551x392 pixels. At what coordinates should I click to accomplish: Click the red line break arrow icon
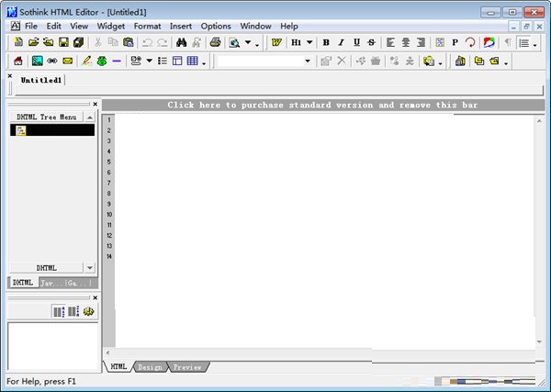pos(470,42)
